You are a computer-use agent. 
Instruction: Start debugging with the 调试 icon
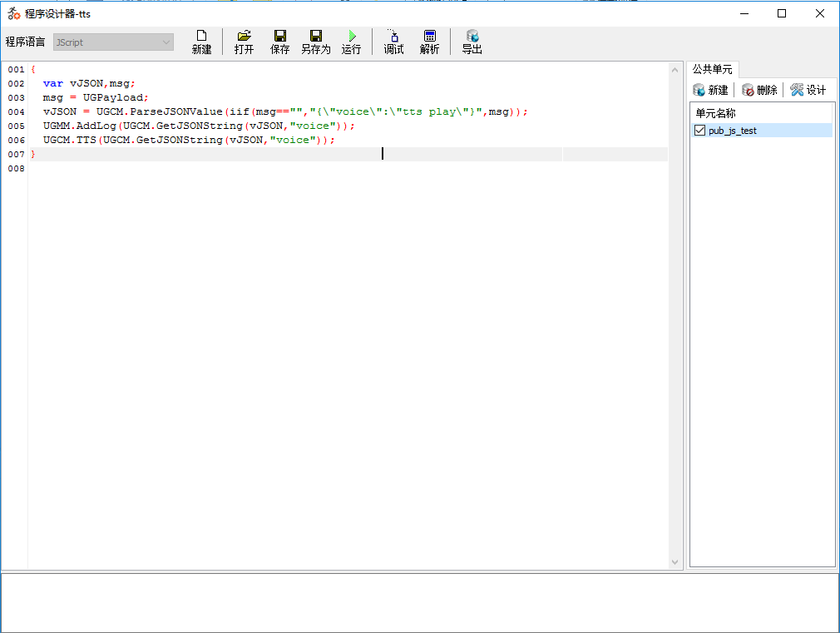point(393,42)
